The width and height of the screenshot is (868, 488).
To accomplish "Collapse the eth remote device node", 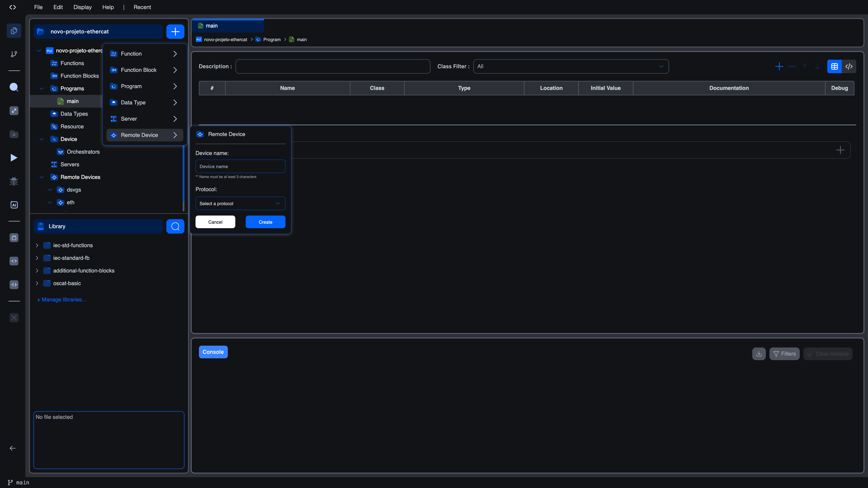I will click(50, 202).
